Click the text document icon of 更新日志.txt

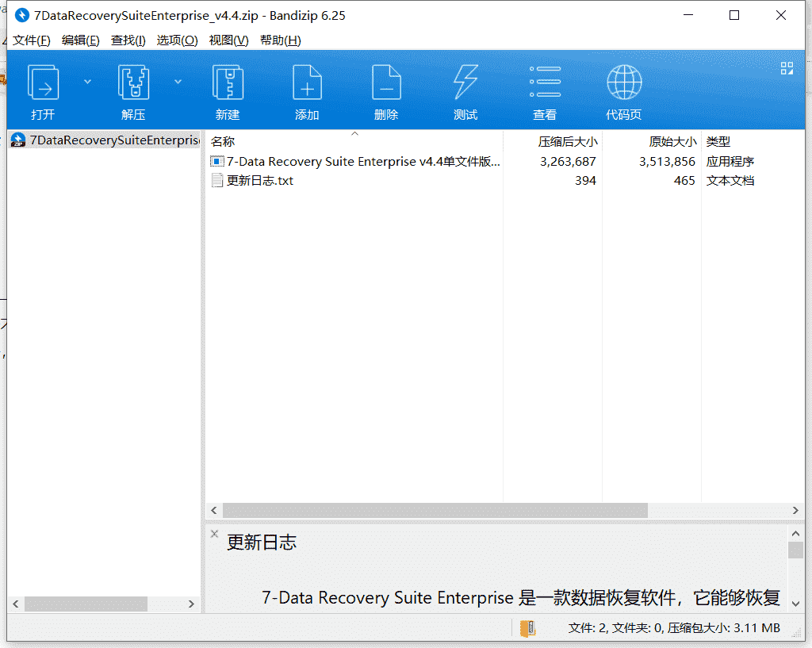coord(217,181)
